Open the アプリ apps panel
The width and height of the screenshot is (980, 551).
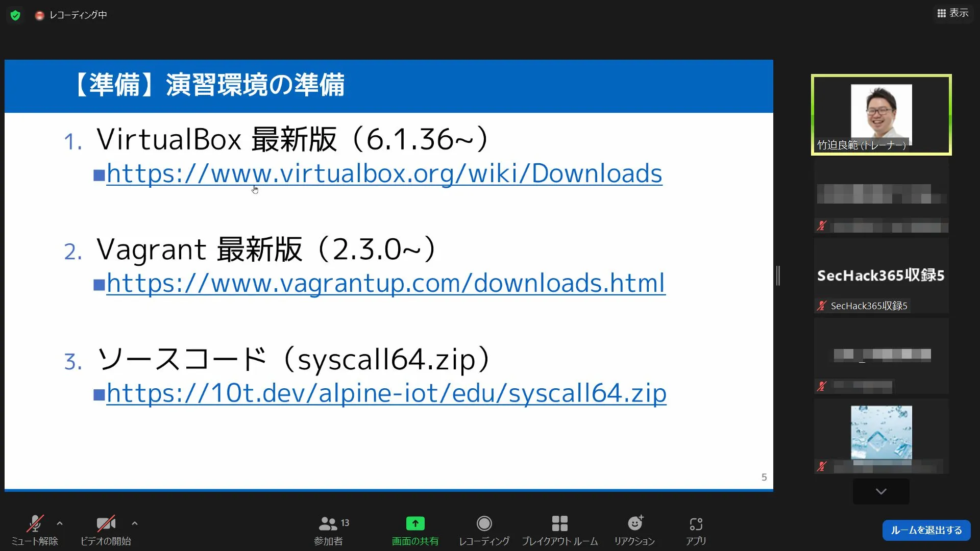(x=696, y=530)
